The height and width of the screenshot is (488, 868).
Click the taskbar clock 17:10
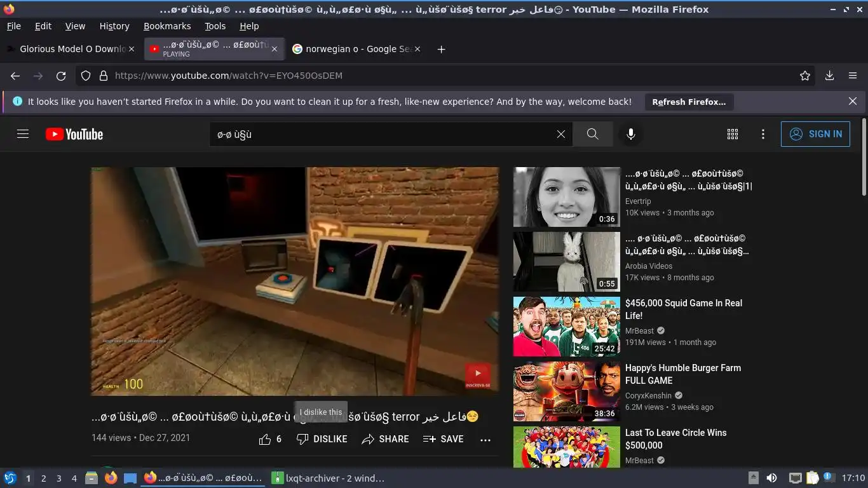coord(853,478)
